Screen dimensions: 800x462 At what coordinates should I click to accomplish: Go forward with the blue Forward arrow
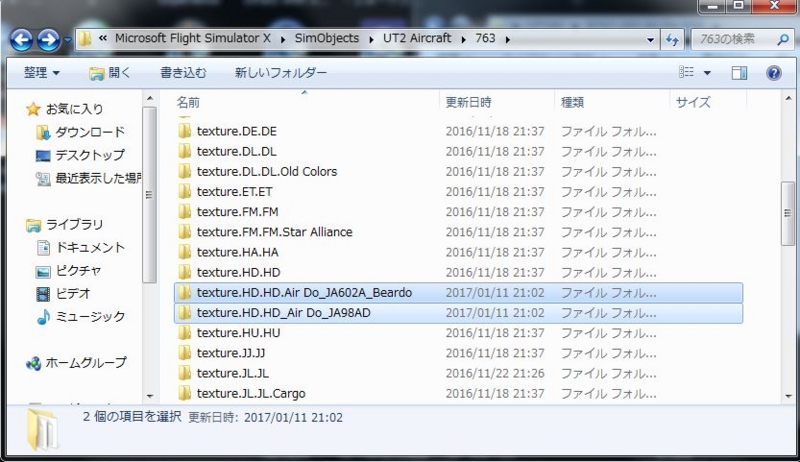(x=49, y=40)
